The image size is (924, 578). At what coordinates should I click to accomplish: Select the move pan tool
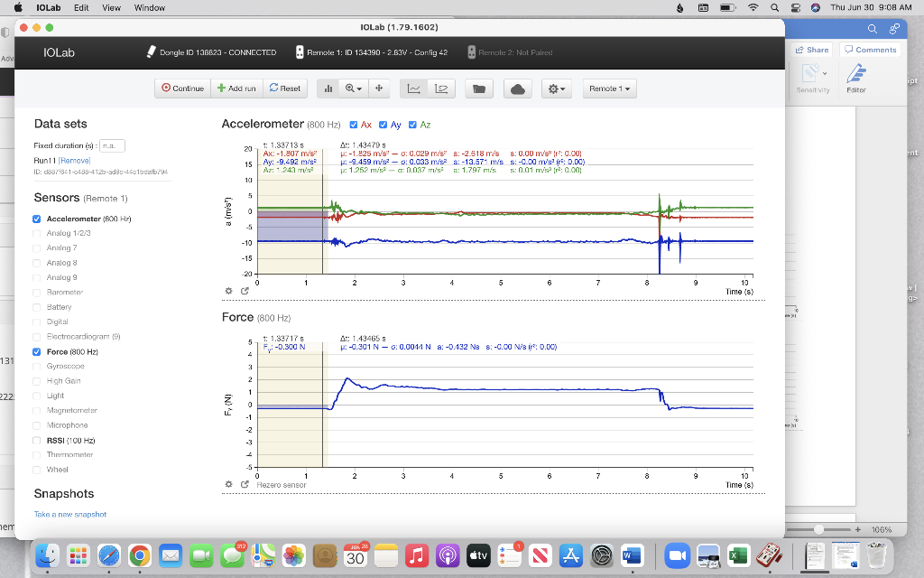tap(379, 89)
